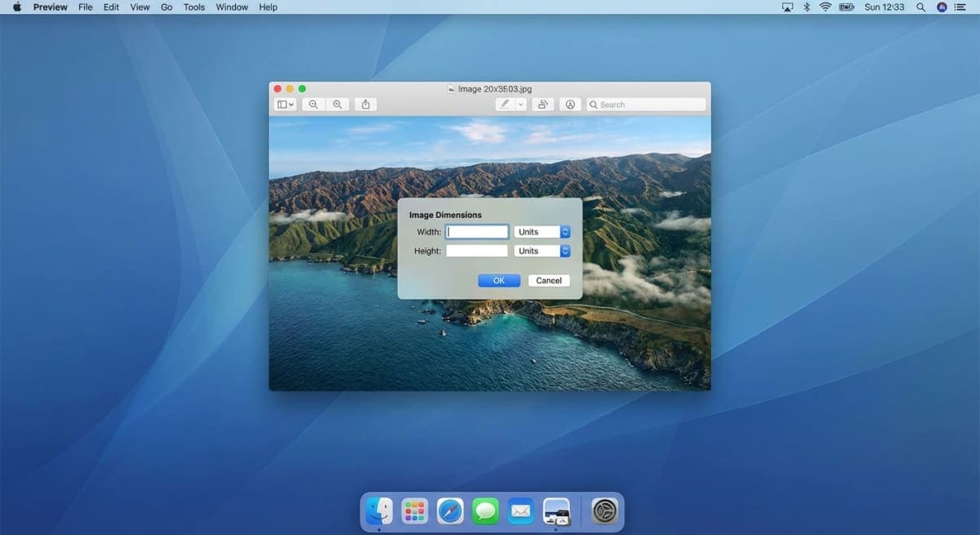
Task: Click inside the Width input field
Action: (x=477, y=231)
